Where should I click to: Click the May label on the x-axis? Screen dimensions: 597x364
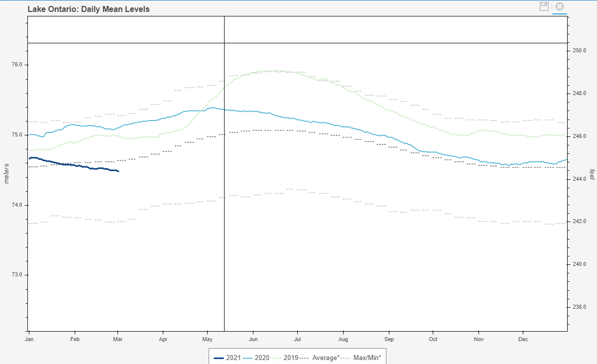click(208, 339)
